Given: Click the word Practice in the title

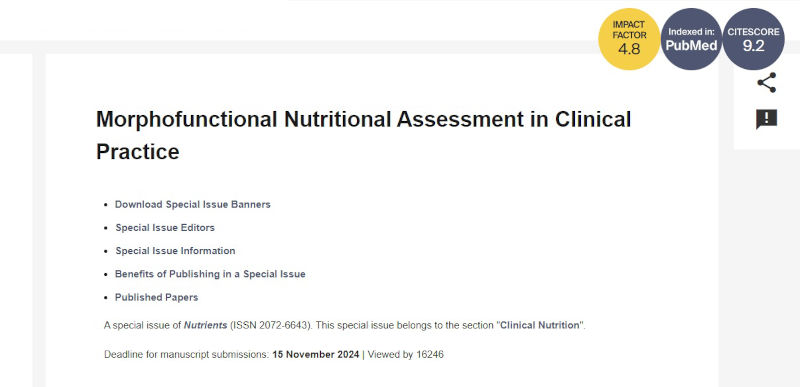Looking at the screenshot, I should coord(138,152).
